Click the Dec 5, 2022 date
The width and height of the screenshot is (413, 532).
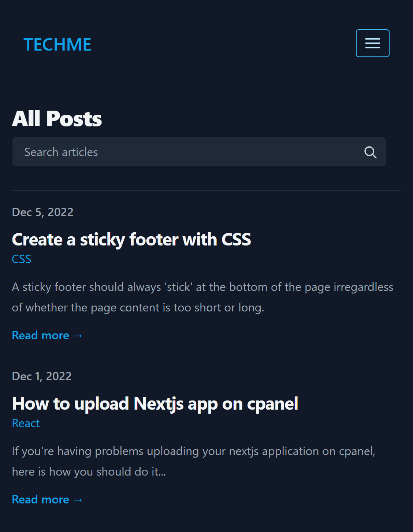pos(42,212)
